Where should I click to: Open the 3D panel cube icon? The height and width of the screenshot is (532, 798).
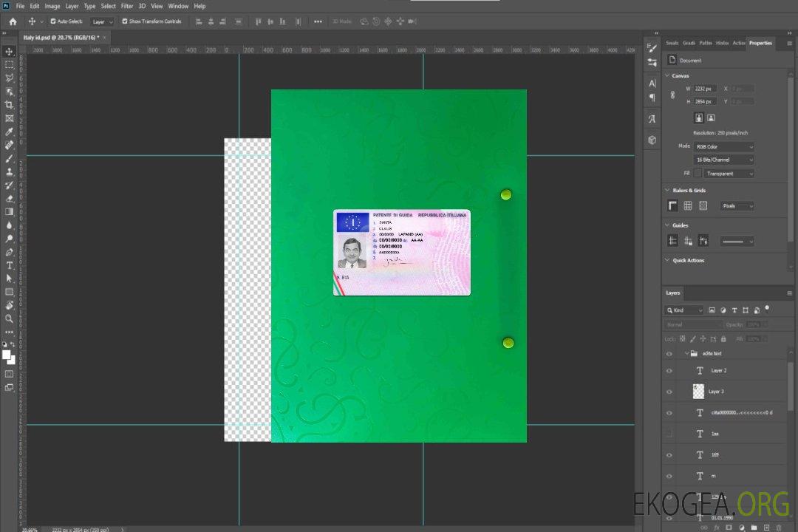pos(652,140)
